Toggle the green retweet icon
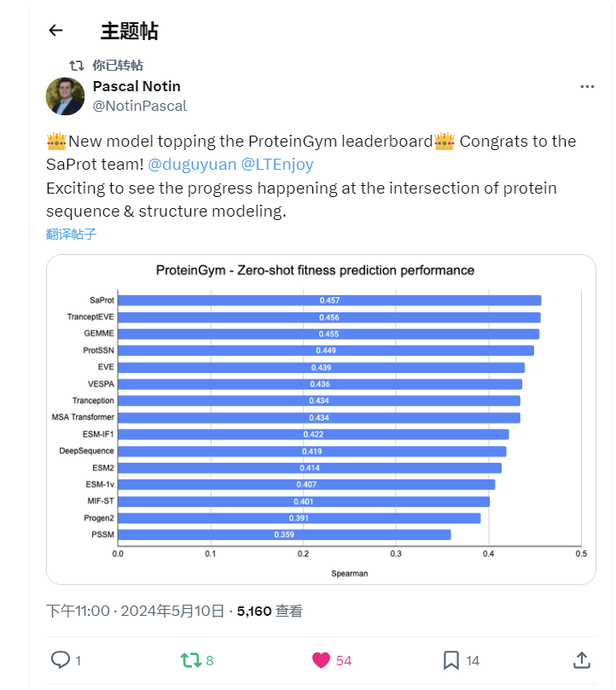Viewport: 616px width, 690px height. click(x=190, y=659)
